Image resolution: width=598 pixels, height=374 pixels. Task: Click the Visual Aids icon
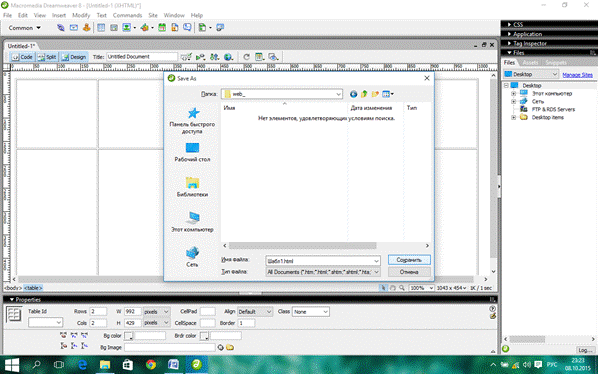(x=273, y=57)
